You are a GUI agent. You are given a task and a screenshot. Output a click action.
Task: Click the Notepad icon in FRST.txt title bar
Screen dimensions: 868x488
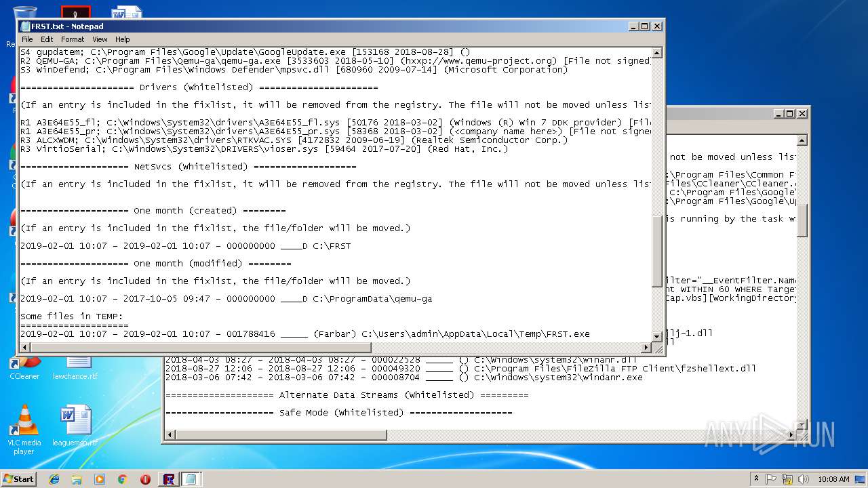(26, 26)
